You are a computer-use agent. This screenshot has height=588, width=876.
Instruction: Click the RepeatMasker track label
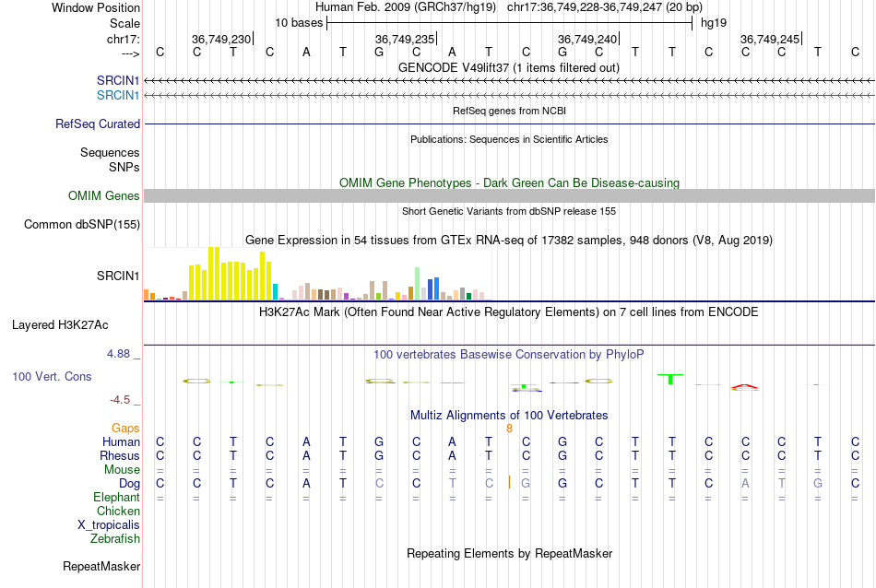(101, 566)
